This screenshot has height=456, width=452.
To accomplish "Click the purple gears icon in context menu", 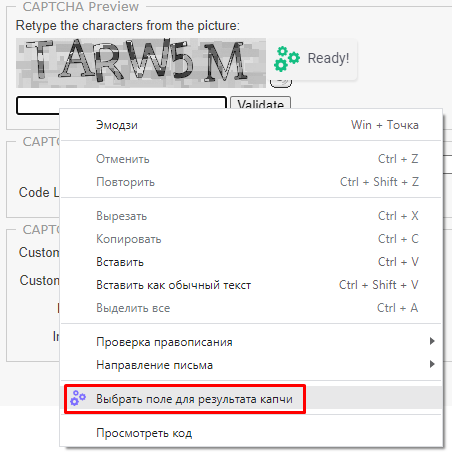I will click(x=78, y=398).
